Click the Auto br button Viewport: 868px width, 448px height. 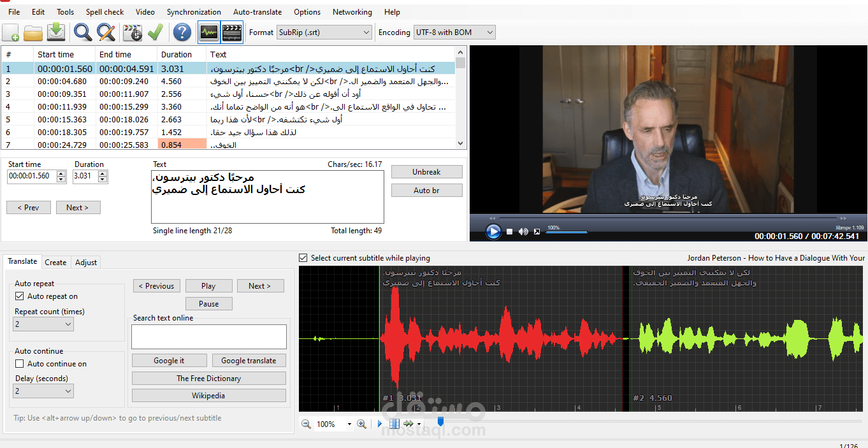point(427,191)
